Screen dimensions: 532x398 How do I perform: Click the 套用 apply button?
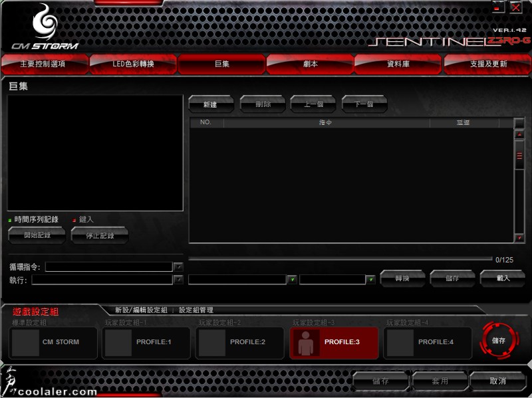click(440, 381)
